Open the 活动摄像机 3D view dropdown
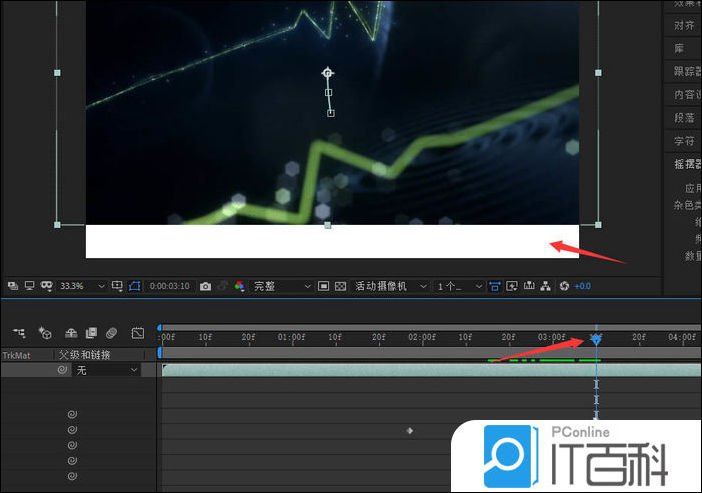 click(x=390, y=286)
